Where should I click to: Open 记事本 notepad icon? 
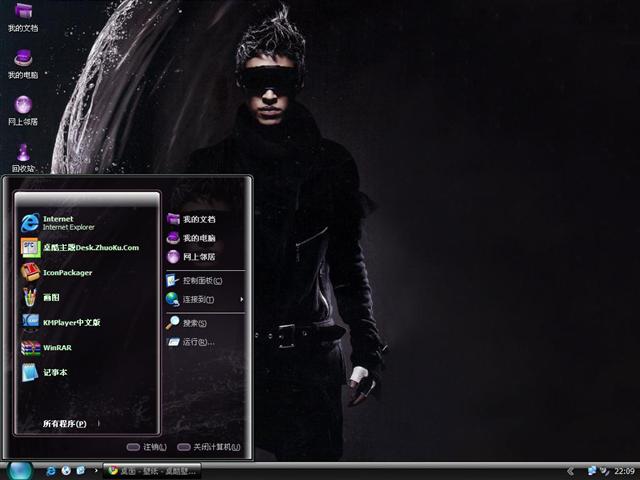pos(30,373)
